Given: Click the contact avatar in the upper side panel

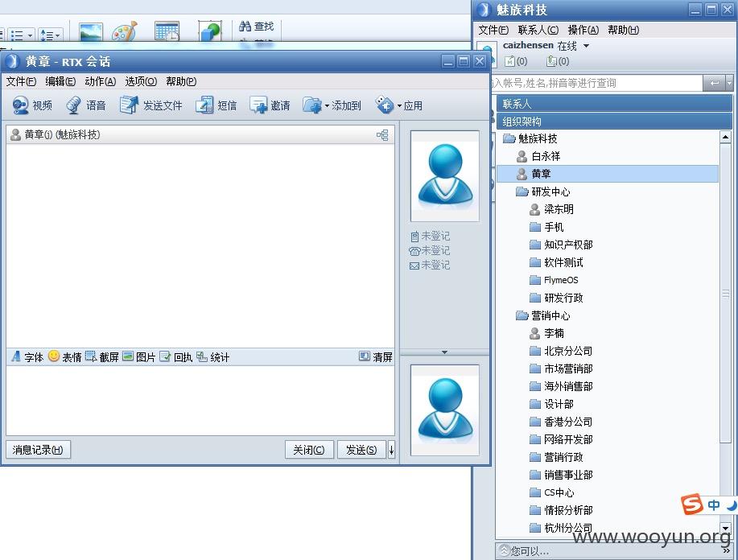Looking at the screenshot, I should tap(445, 176).
